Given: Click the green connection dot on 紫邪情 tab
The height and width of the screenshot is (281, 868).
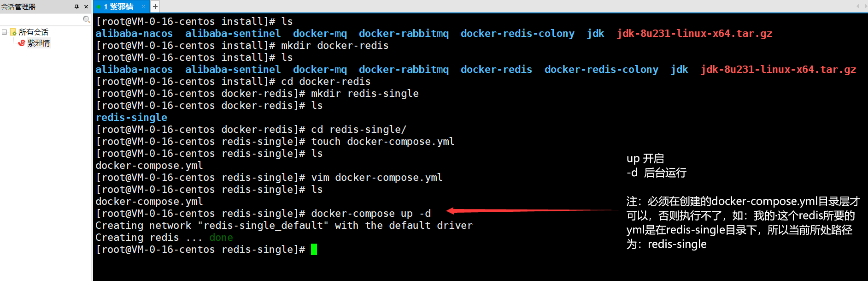Looking at the screenshot, I should 99,7.
